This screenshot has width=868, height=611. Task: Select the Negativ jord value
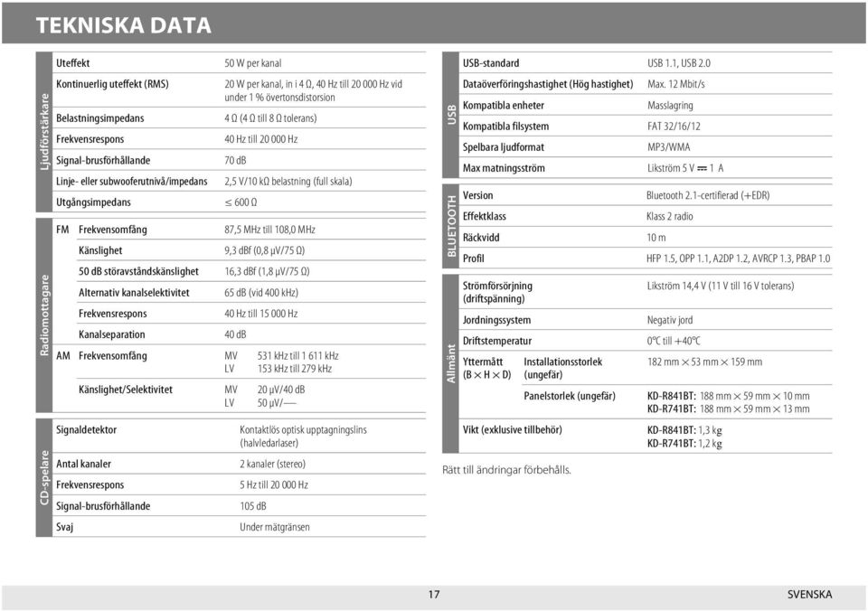pyautogui.click(x=670, y=321)
